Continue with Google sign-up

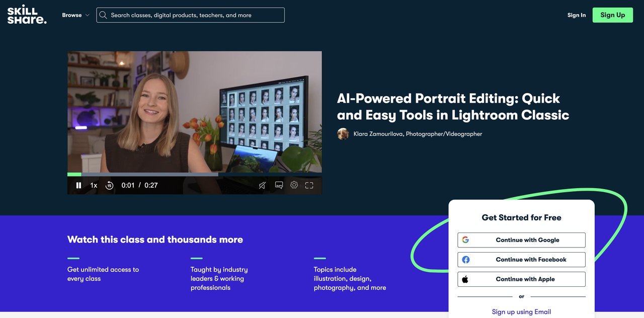tap(521, 240)
